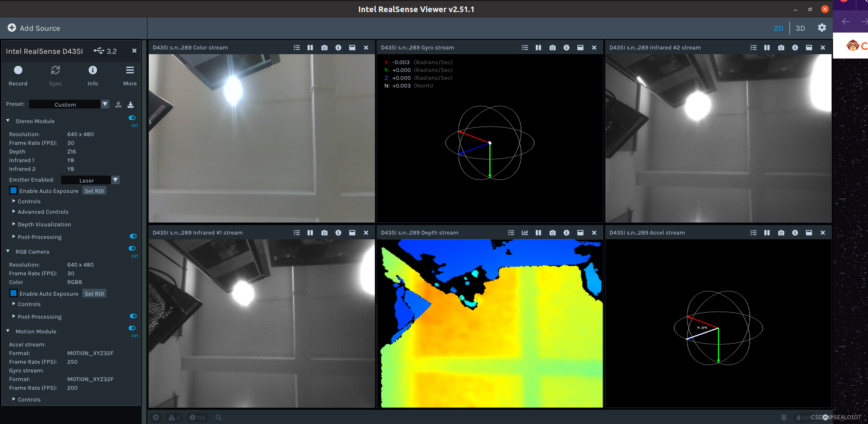This screenshot has height=424, width=868.
Task: Toggle the Motion Module on/off switch
Action: (132, 328)
